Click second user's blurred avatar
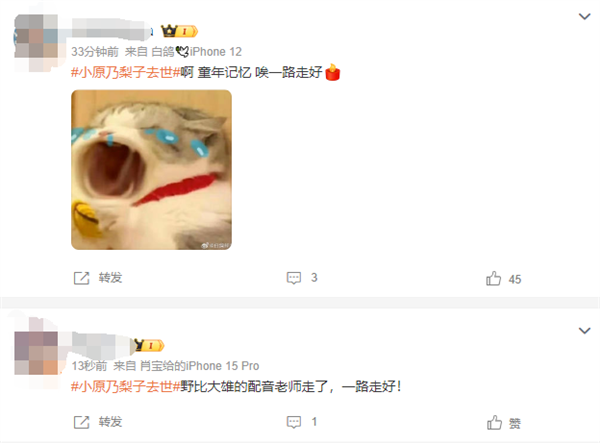This screenshot has height=443, width=600. tap(36, 353)
